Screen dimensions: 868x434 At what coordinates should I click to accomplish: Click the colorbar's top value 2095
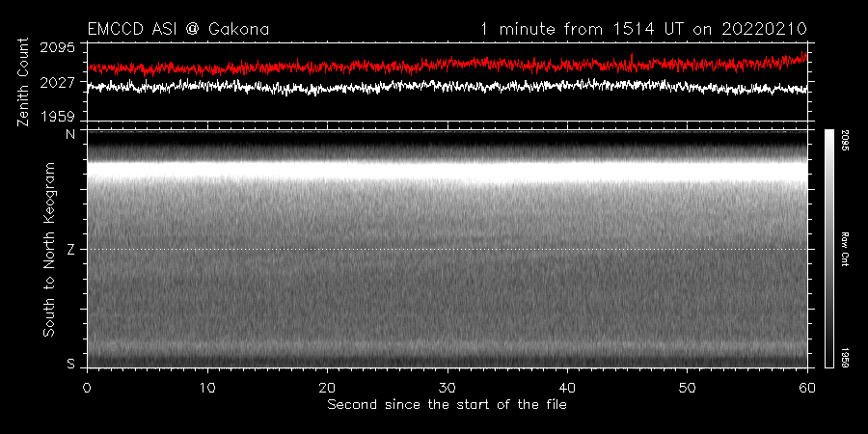tap(845, 140)
